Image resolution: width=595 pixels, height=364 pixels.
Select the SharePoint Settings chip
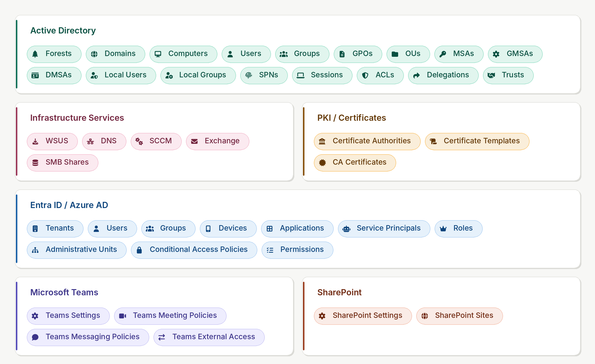click(x=362, y=316)
